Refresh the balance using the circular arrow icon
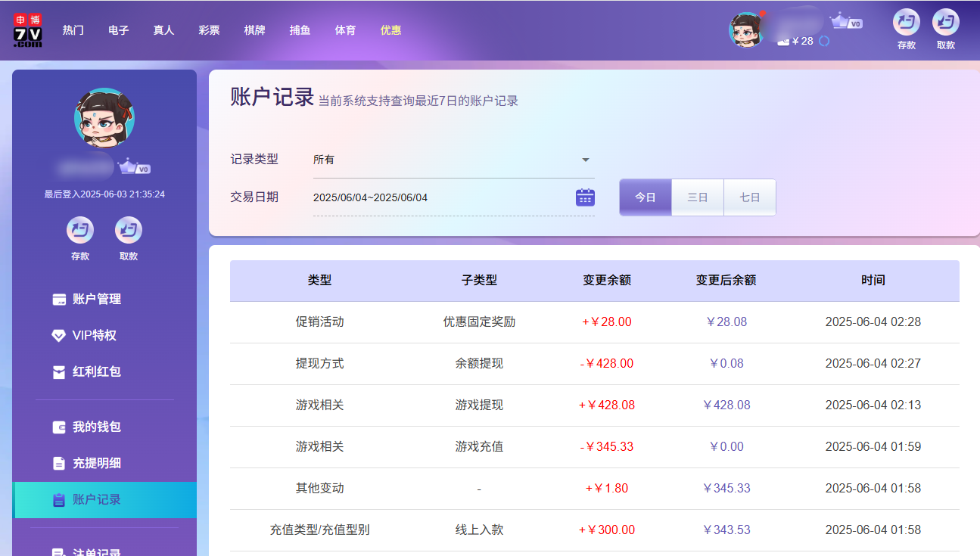 (826, 42)
